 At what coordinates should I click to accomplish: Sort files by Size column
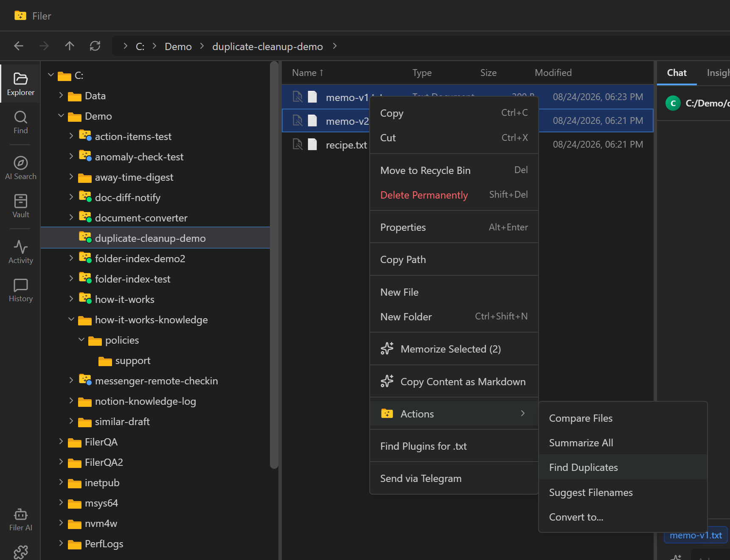coord(488,73)
